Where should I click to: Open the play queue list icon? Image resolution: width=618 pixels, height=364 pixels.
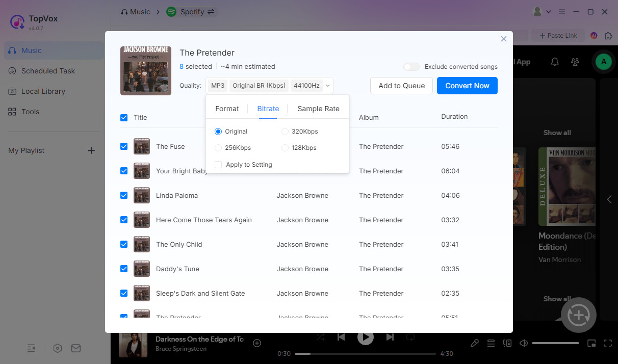point(491,343)
